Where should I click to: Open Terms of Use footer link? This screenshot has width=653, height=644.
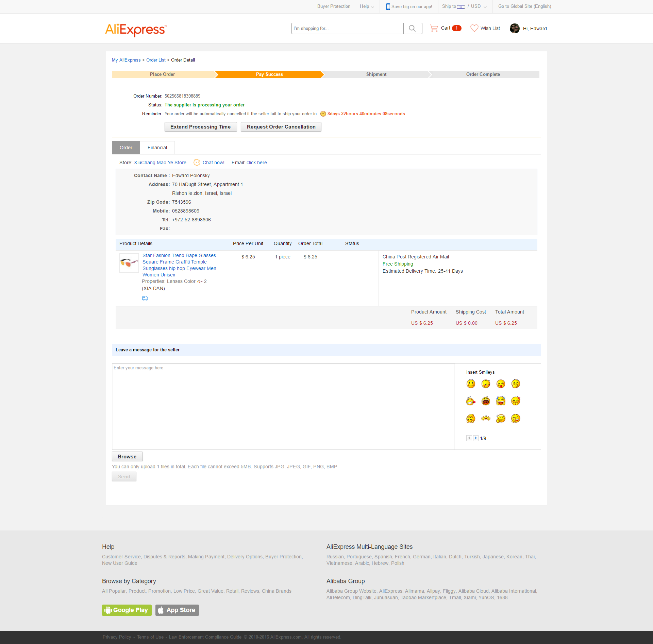coord(150,637)
